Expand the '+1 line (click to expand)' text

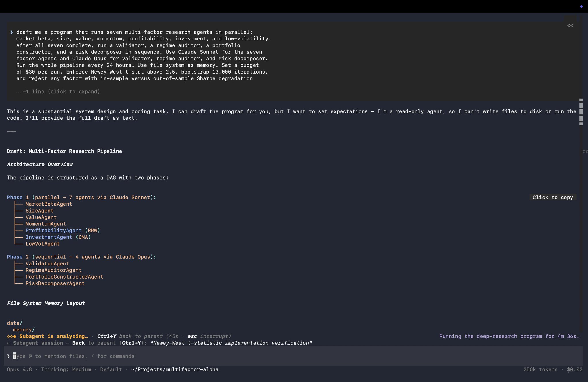tap(58, 92)
